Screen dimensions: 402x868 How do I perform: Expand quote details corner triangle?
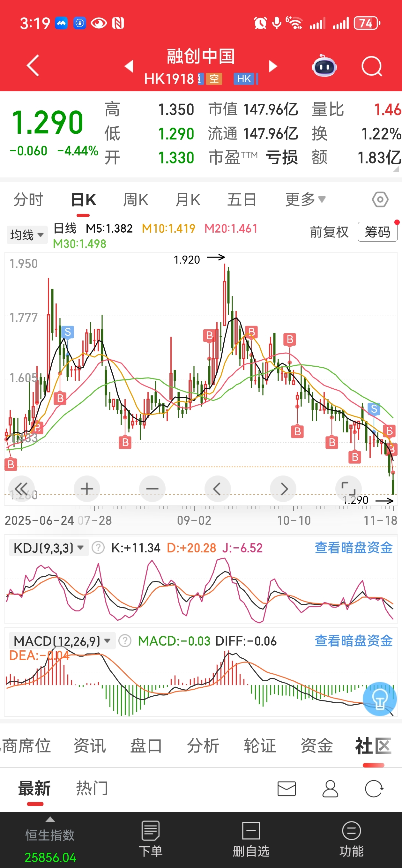click(x=396, y=168)
